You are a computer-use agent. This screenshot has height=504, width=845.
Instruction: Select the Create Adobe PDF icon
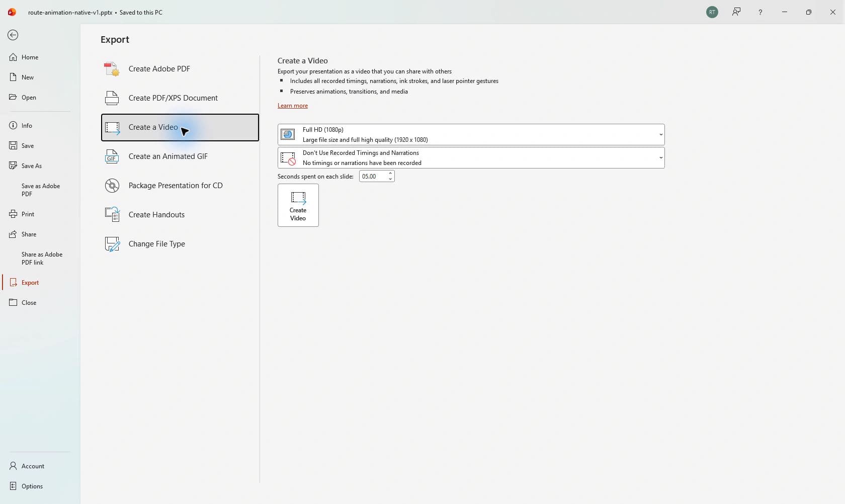tap(112, 69)
